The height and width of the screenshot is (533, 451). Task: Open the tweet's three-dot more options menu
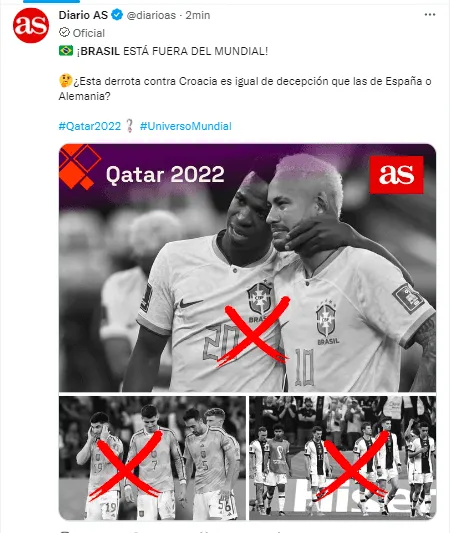[430, 15]
